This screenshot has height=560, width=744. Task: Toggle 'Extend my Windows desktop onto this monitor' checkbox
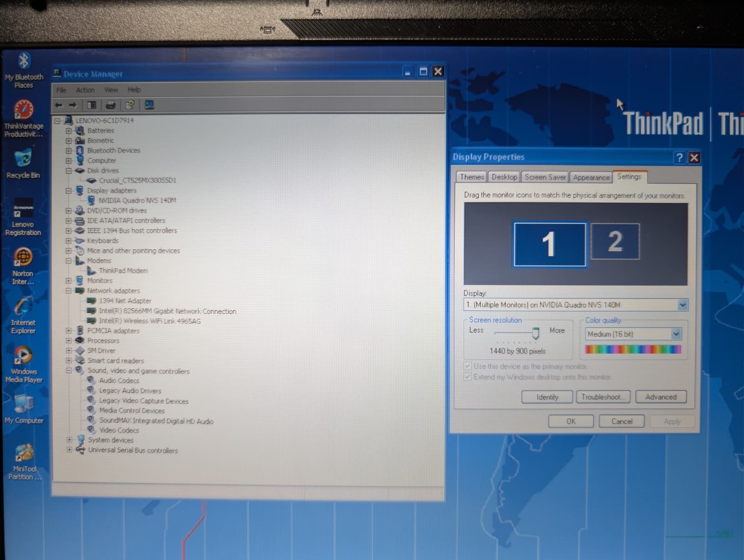tap(468, 376)
